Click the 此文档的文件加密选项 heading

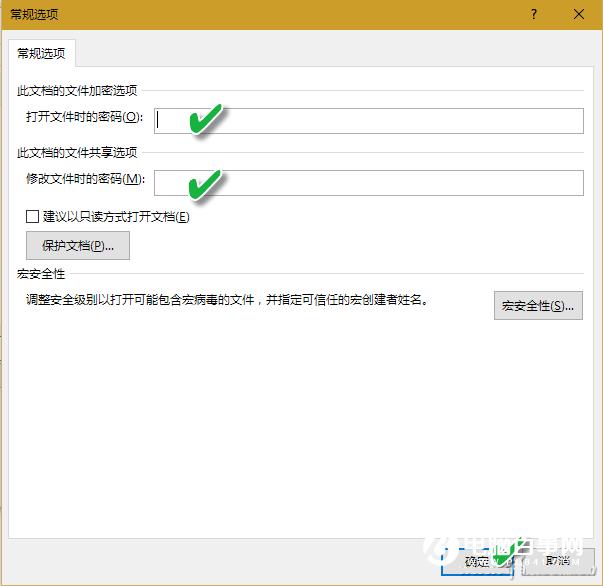pyautogui.click(x=77, y=91)
